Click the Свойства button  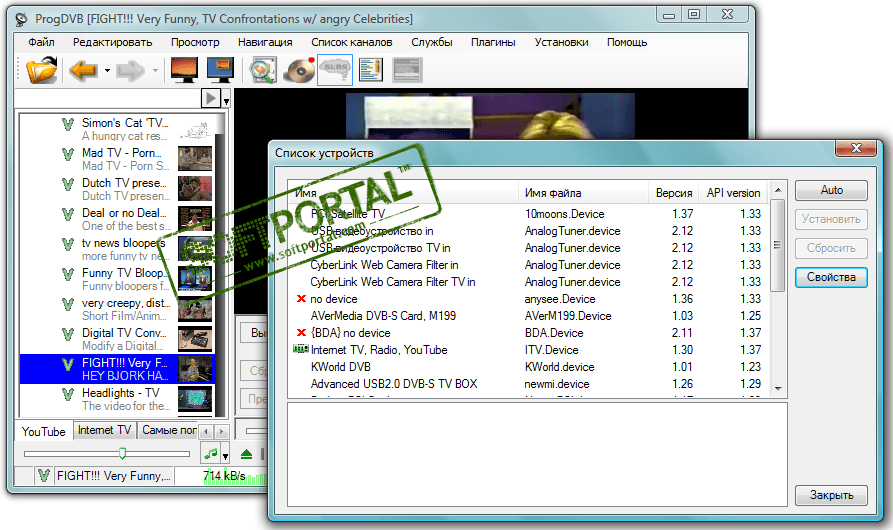[831, 277]
